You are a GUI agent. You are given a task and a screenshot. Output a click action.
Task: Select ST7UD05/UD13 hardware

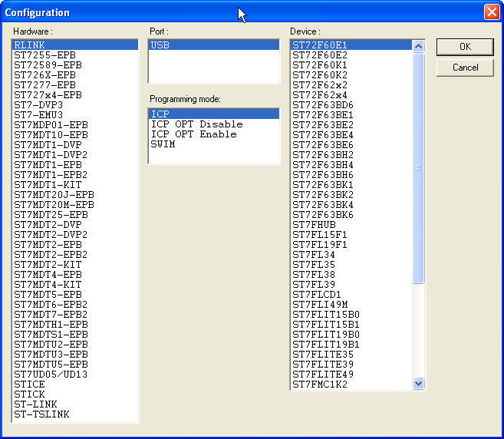[75, 374]
